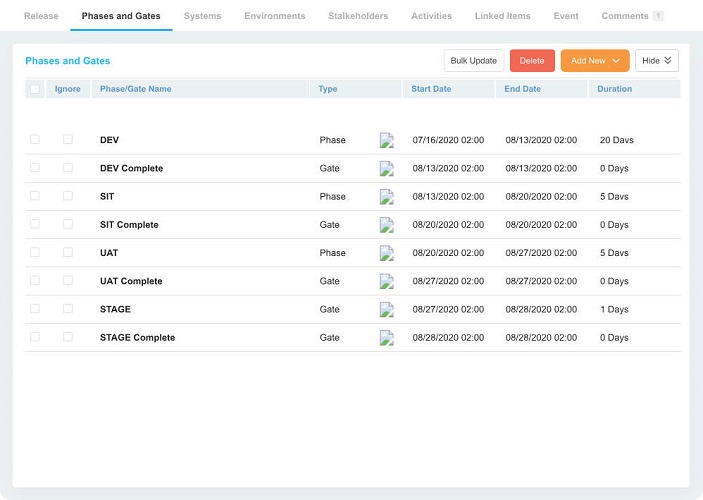
Task: Select the SIT Complete row checkbox
Action: tap(35, 224)
